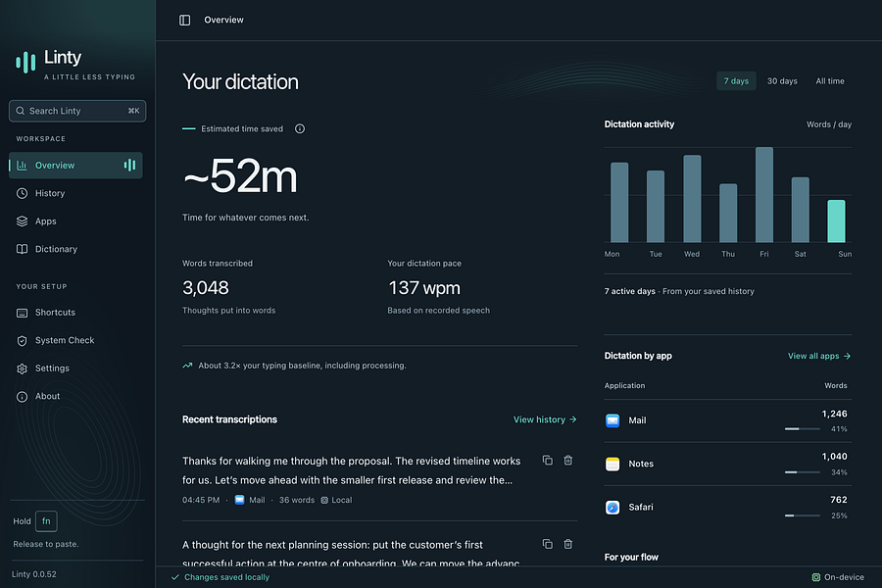Screen dimensions: 882x588
Task: Click the Dictionary book icon in sidebar
Action: pyautogui.click(x=22, y=249)
